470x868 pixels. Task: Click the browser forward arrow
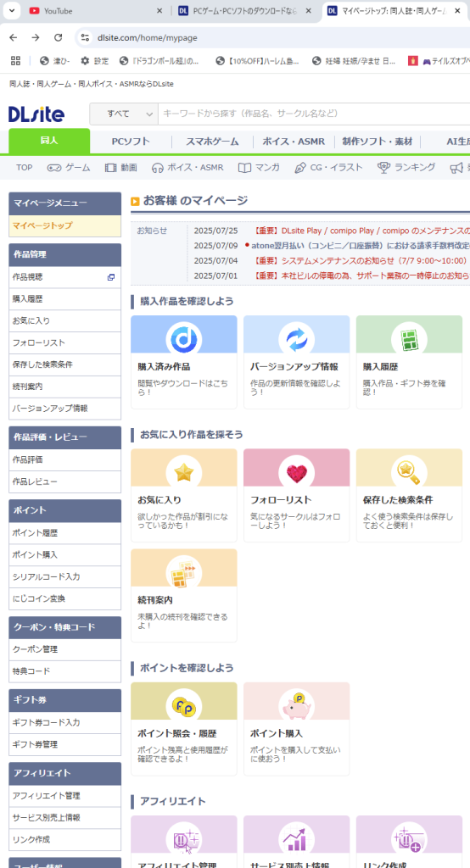pos(36,37)
